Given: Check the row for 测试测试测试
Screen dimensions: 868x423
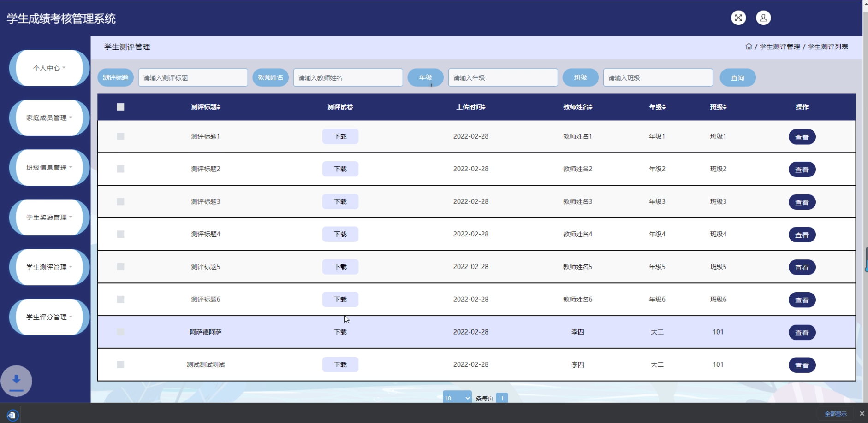Looking at the screenshot, I should point(120,364).
